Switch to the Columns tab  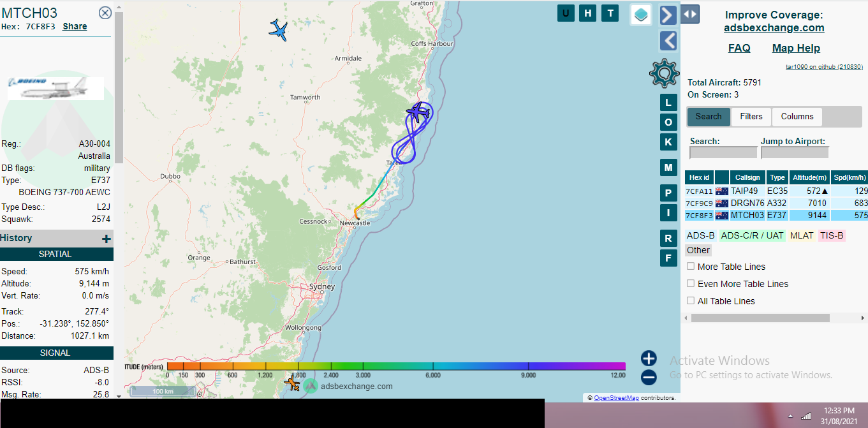(797, 117)
